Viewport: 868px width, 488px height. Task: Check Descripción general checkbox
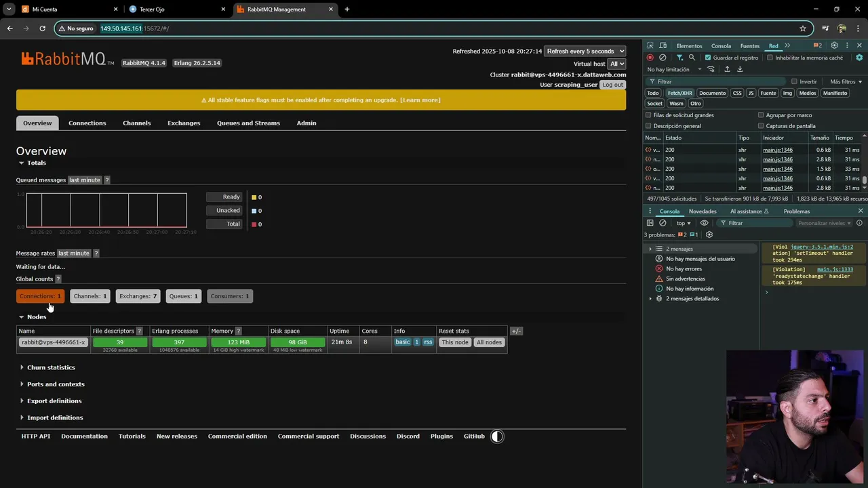click(x=648, y=126)
